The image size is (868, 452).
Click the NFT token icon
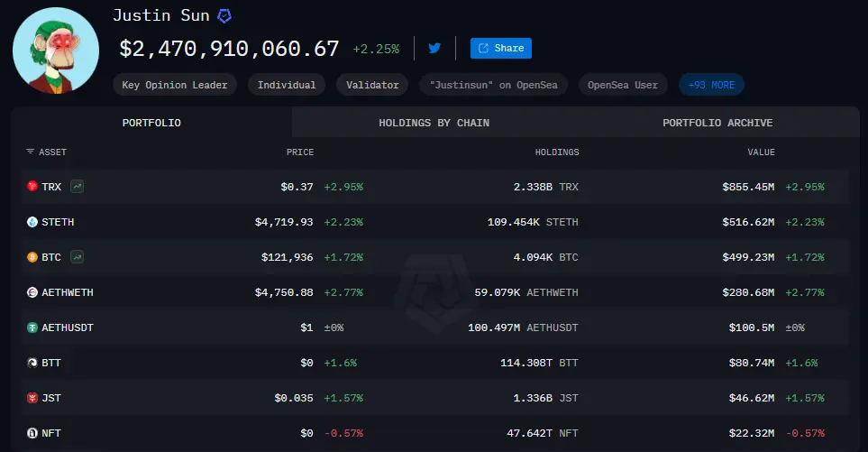(x=32, y=433)
